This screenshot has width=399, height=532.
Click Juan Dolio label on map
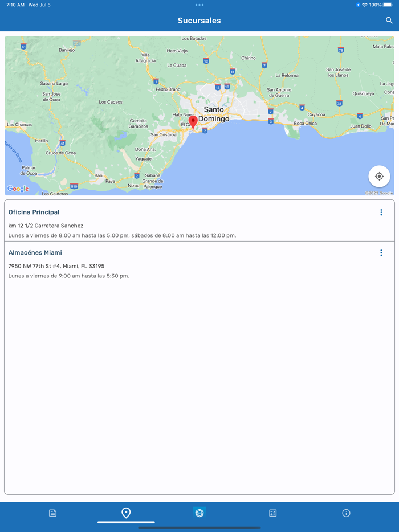tap(361, 126)
